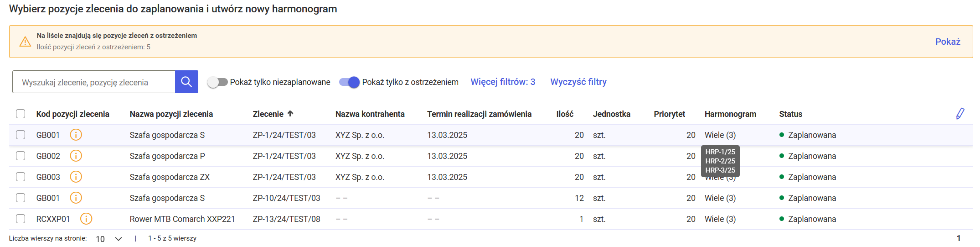Click 'Wyczyść filtry' link
Viewport: 980px width, 247px height.
coord(578,82)
